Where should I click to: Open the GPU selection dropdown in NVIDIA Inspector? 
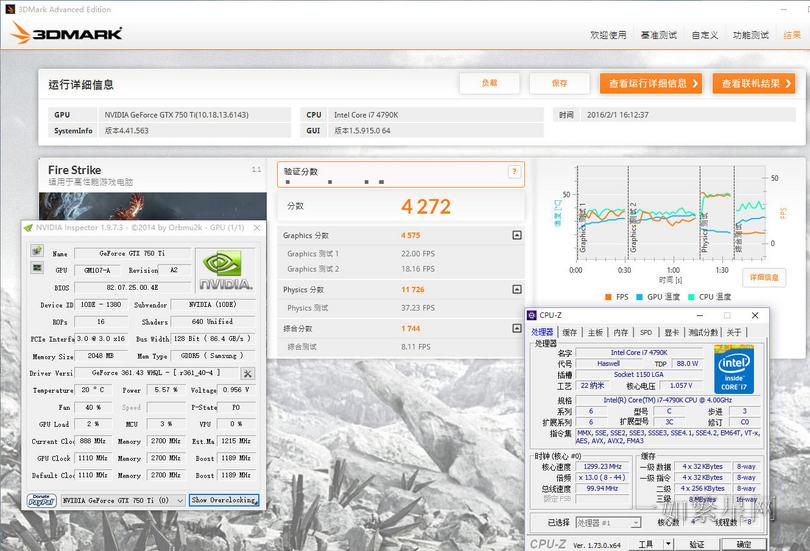(x=123, y=500)
